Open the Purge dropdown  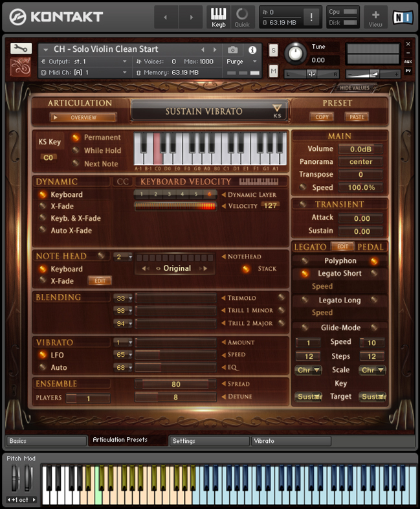[241, 62]
